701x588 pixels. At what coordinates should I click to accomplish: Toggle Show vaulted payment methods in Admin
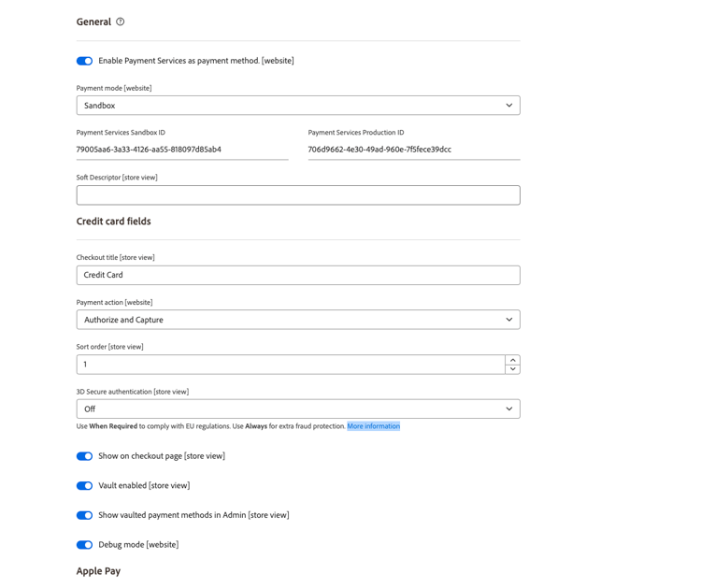tap(84, 515)
